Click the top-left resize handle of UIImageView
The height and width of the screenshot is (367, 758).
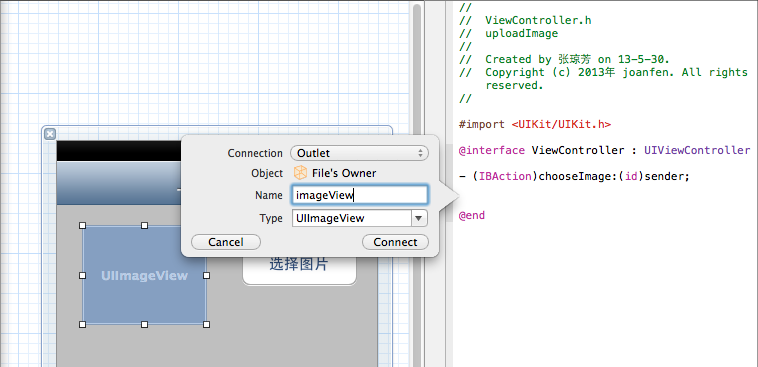pyautogui.click(x=82, y=226)
